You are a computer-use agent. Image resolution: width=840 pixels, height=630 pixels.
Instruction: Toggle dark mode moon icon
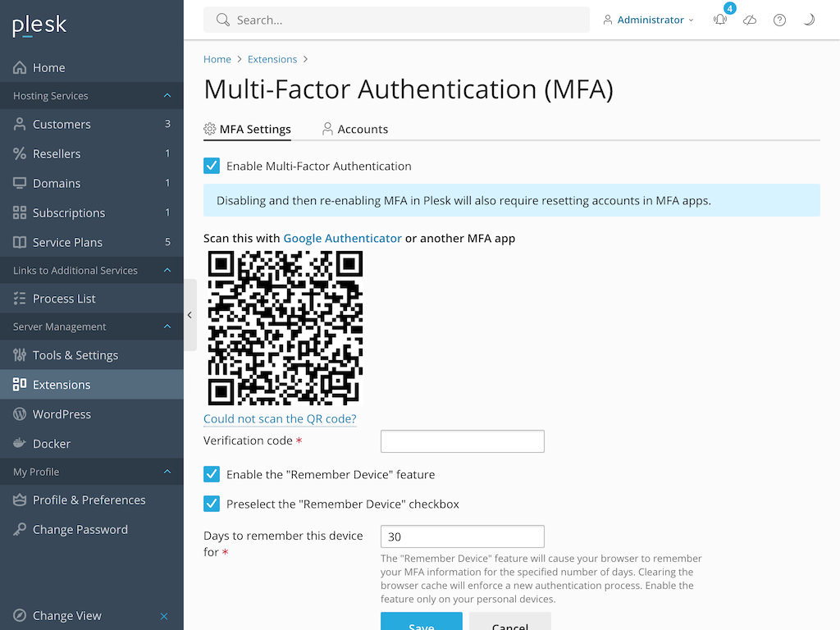tap(809, 21)
